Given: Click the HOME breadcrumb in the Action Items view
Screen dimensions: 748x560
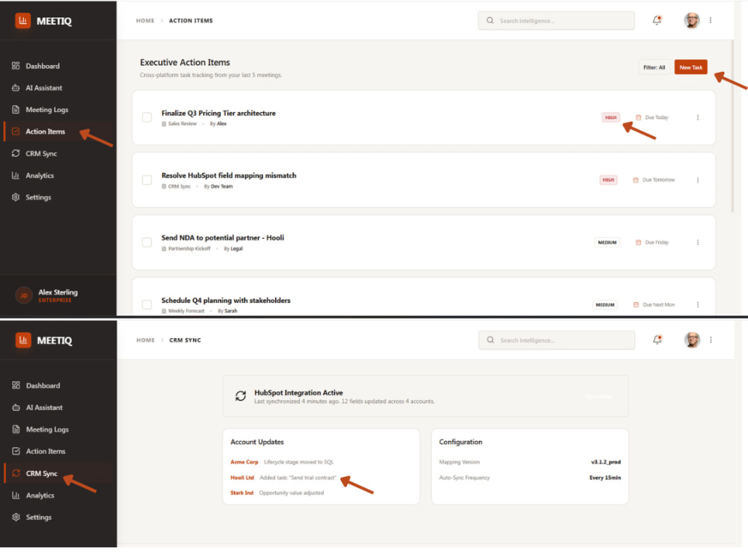Looking at the screenshot, I should tap(145, 20).
